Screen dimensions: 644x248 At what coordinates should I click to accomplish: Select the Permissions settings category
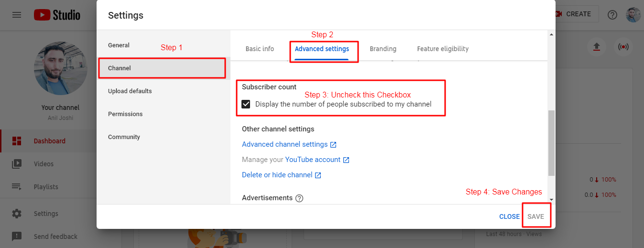pos(164,114)
